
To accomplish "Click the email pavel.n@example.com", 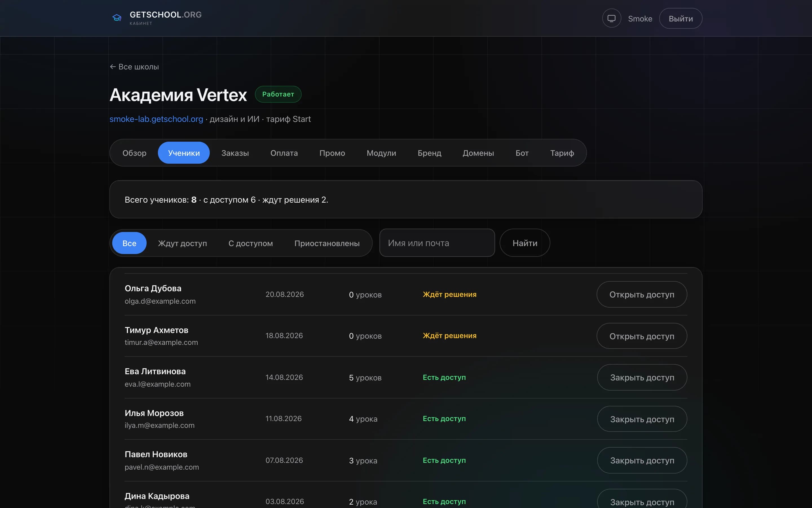I will (x=162, y=467).
